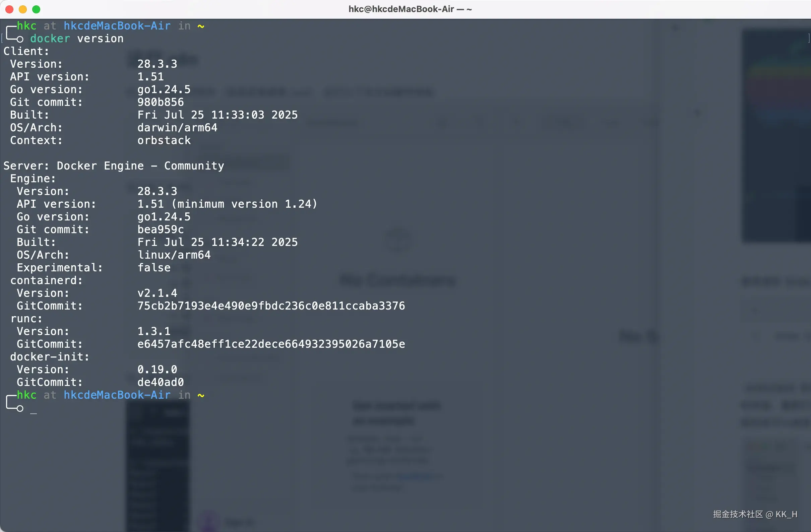
Task: Click the yellow tilde in bottom prompt
Action: 201,395
